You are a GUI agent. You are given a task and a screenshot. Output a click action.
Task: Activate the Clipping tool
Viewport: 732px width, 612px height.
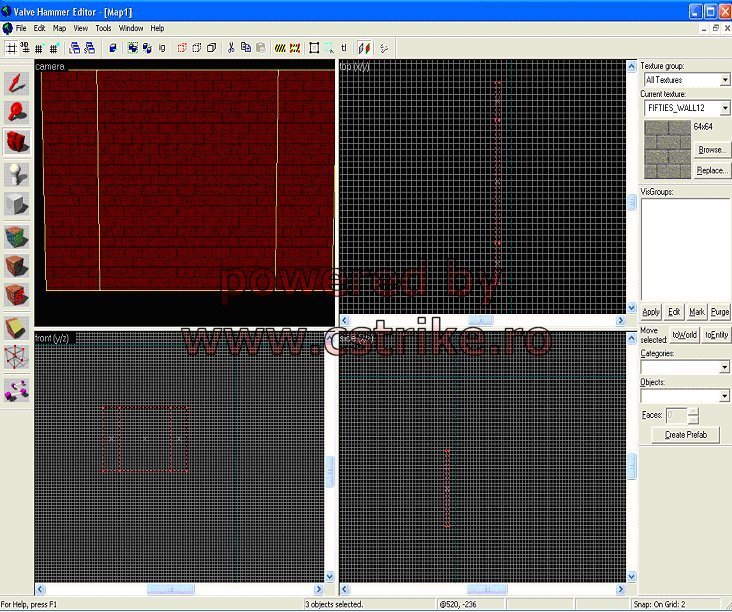[x=16, y=326]
